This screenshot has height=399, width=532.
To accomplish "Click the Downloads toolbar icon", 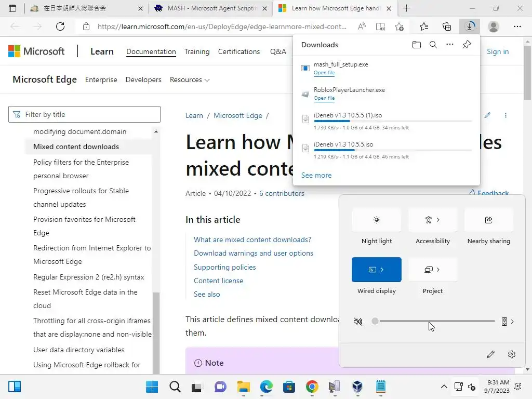I will [x=470, y=26].
